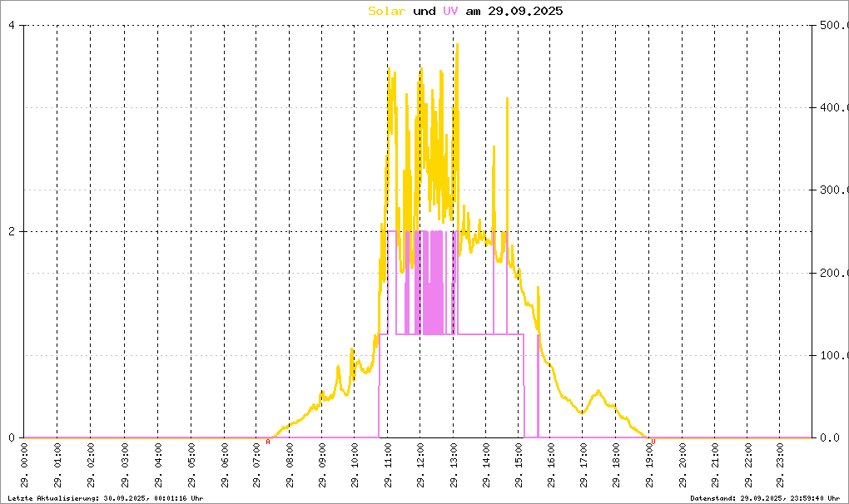Click the "29. 03:00" time axis label
849x504 pixels.
click(125, 466)
